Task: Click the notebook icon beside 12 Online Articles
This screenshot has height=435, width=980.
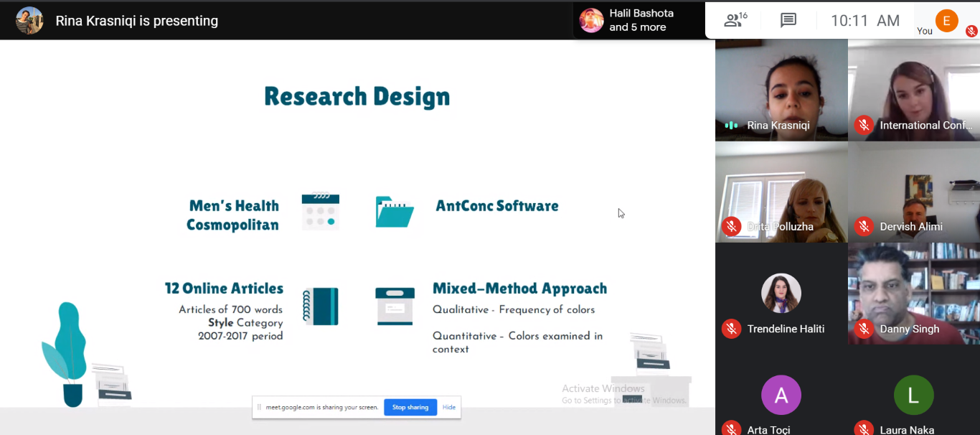Action: [320, 307]
